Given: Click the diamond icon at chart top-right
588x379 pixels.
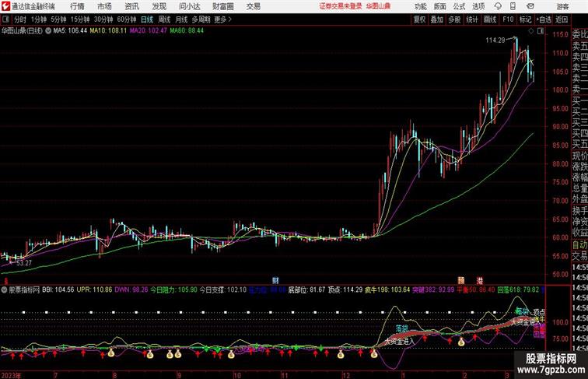Looking at the screenshot, I should coord(531,31).
